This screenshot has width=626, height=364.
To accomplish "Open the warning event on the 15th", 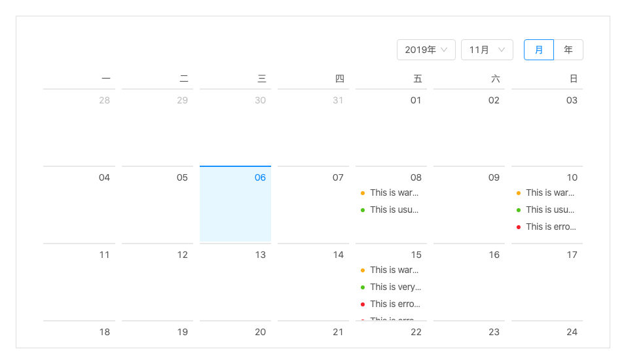I will 394,270.
